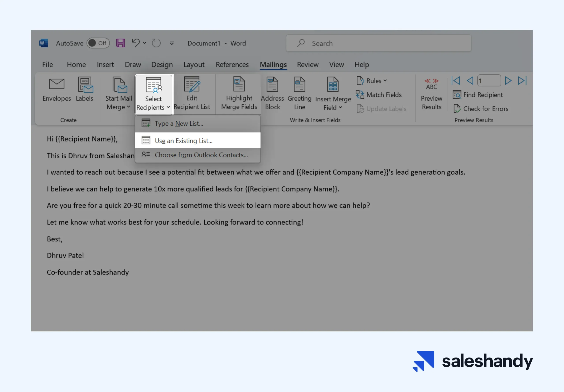Click the Search box in title bar

pyautogui.click(x=378, y=43)
